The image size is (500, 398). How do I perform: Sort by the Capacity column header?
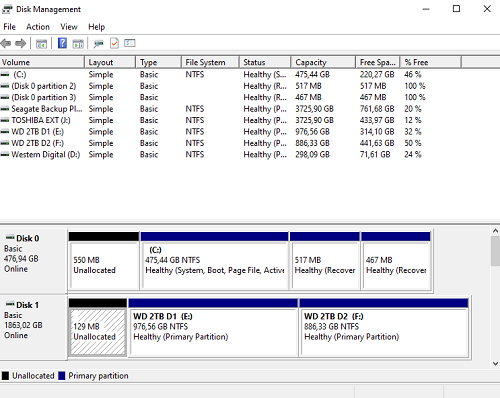(x=323, y=62)
